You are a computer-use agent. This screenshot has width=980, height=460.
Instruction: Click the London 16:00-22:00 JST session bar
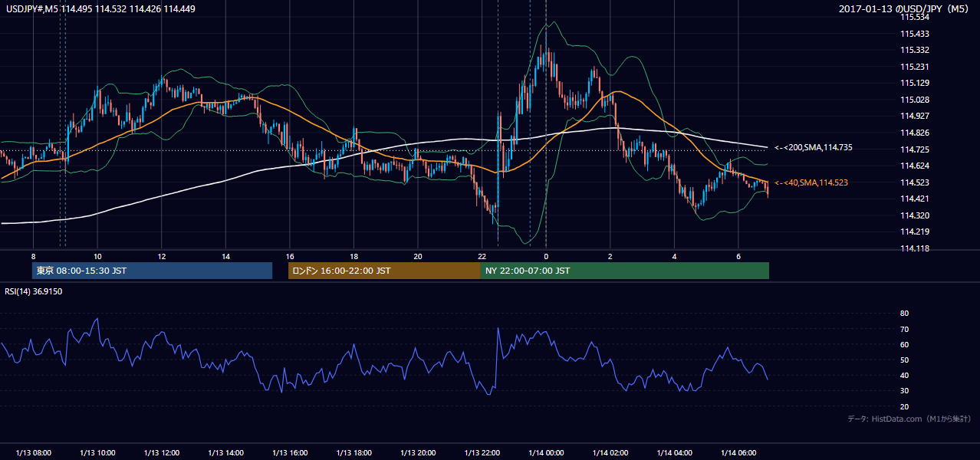(384, 271)
